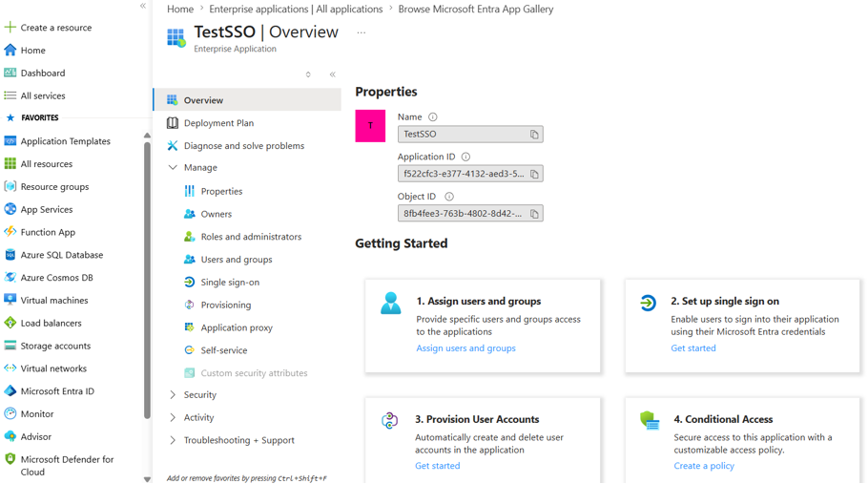
Task: Click the Create a policy link
Action: point(704,466)
